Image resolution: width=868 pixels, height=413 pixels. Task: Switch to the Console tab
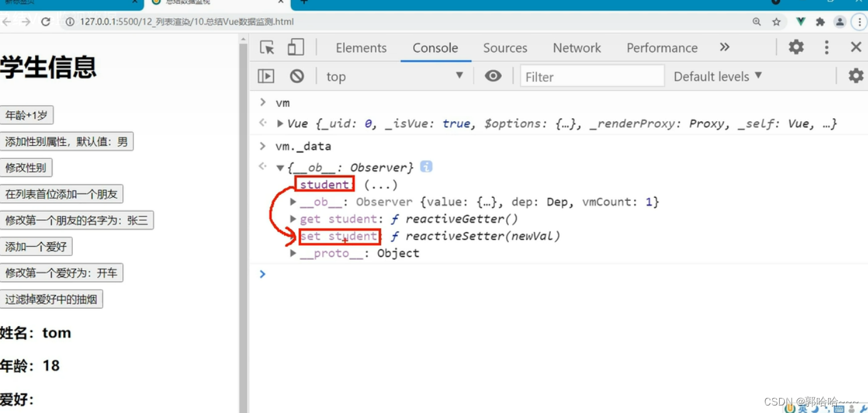[x=435, y=48]
